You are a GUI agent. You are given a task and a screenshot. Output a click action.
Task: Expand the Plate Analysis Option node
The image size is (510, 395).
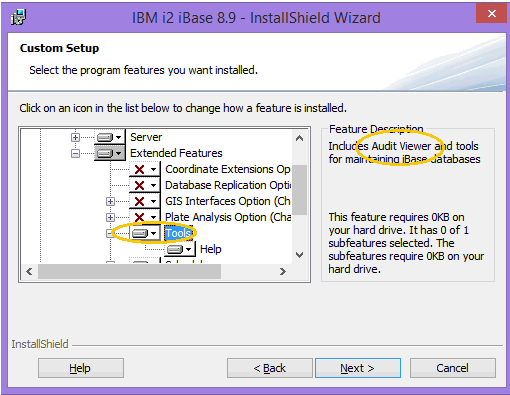[x=110, y=217]
